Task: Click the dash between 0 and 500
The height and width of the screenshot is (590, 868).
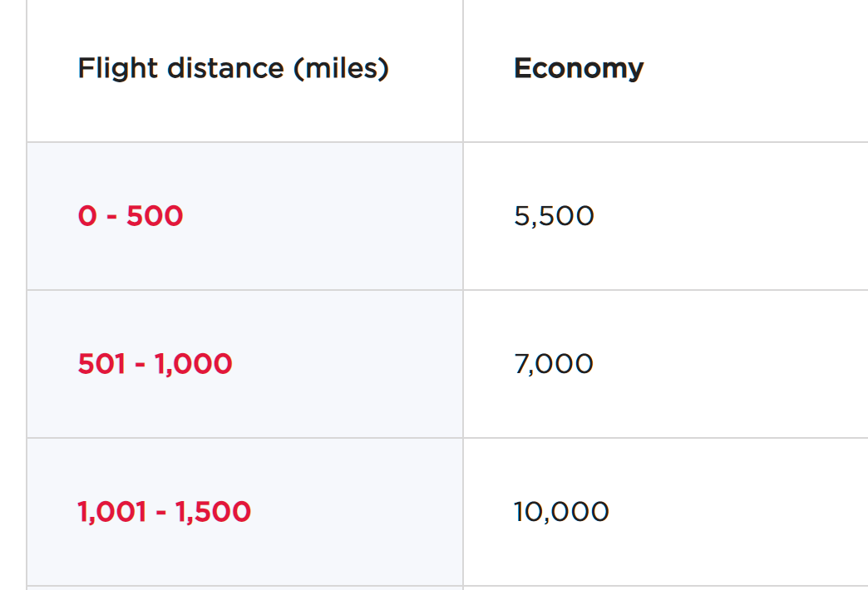Action: coord(111,218)
